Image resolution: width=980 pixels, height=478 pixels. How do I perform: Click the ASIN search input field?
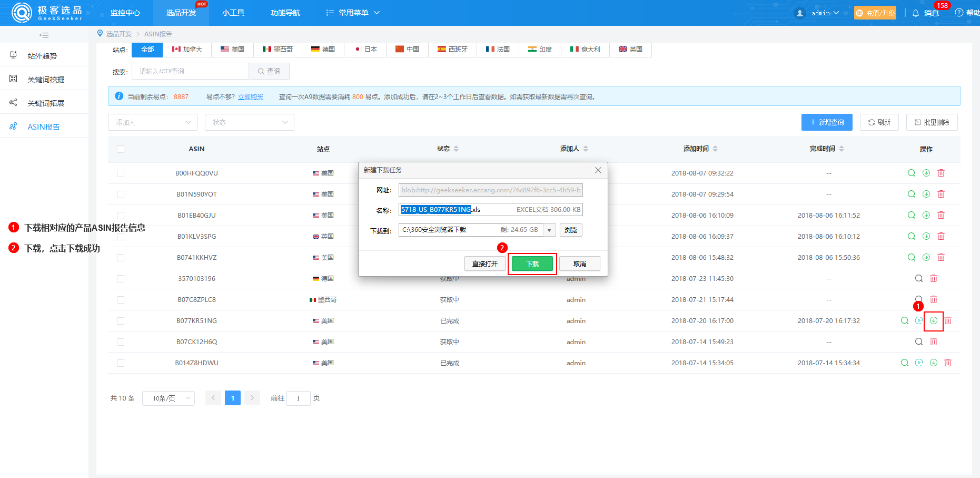tap(190, 71)
